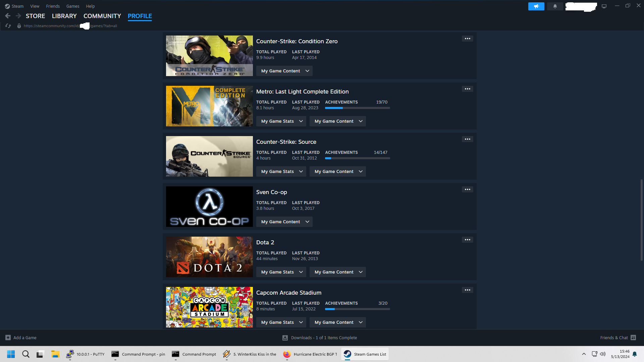Click Counter-Strike: Source achievements progress bar
This screenshot has height=362, width=644.
tap(357, 158)
